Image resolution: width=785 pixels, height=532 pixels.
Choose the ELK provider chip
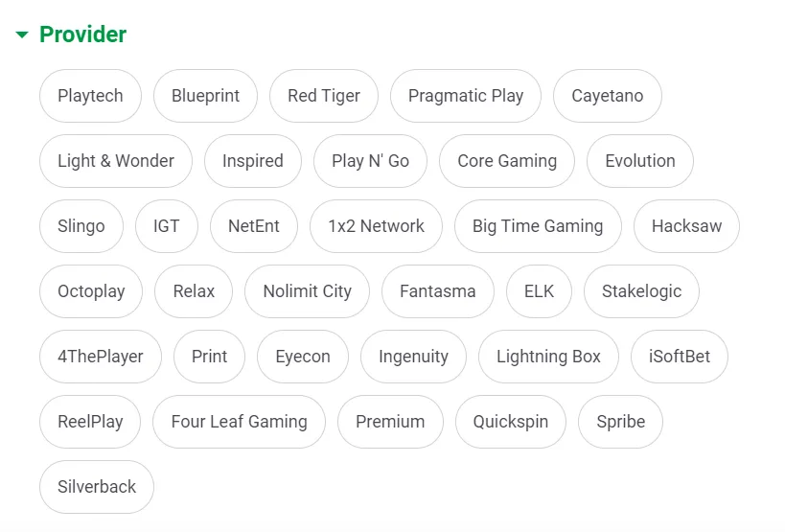(539, 291)
